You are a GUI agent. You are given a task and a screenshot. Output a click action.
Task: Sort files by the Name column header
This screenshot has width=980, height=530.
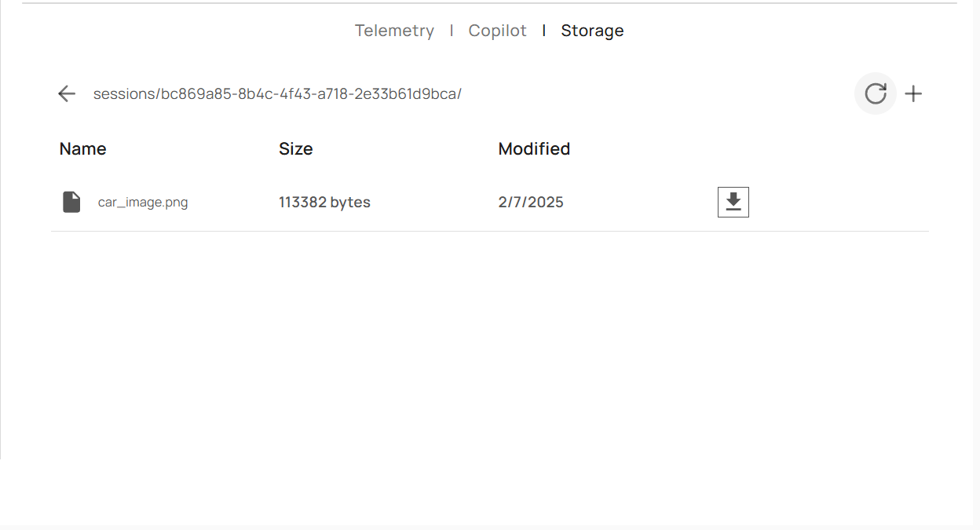coord(82,148)
